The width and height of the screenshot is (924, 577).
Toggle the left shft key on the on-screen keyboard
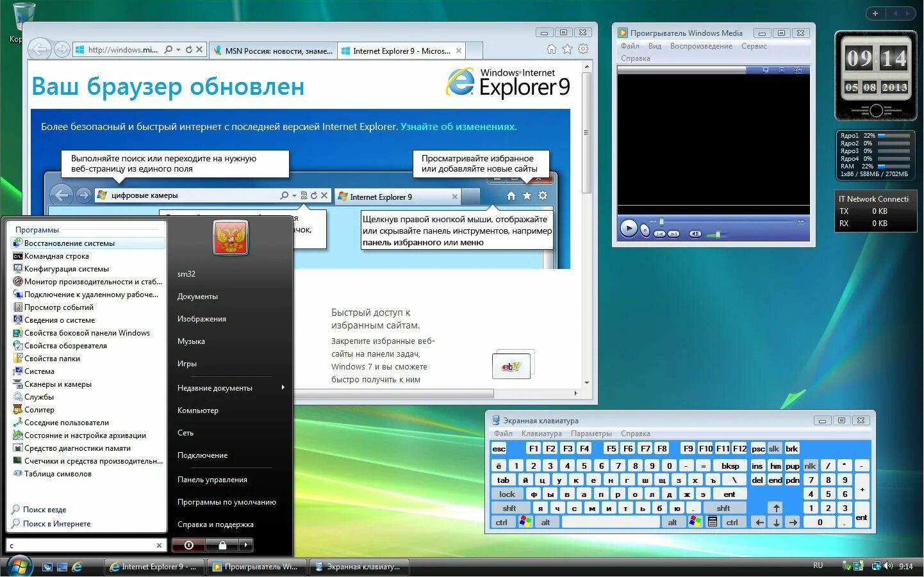tap(509, 508)
